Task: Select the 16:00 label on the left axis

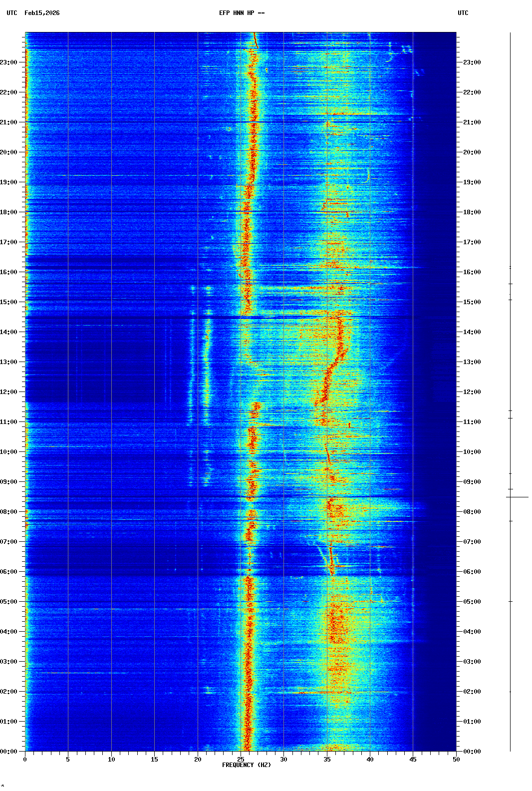Action: (x=9, y=272)
